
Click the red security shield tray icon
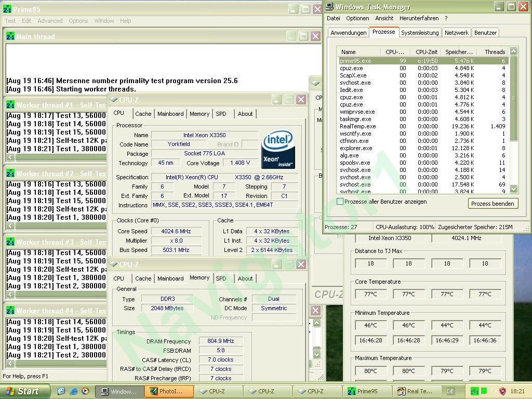click(x=503, y=391)
